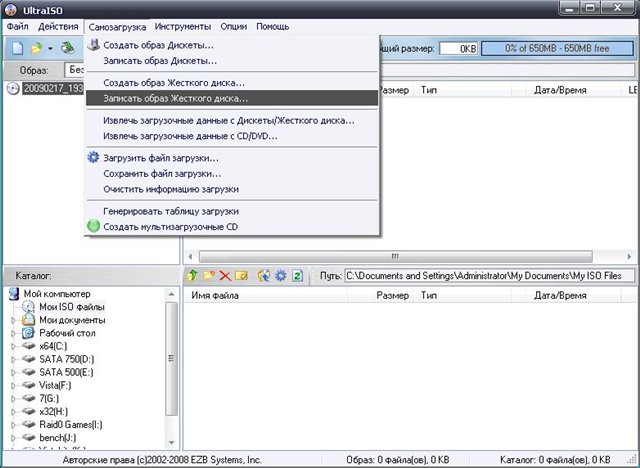Click the drive icon of SATA 750(D:)
The width and height of the screenshot is (640, 468).
pyautogui.click(x=29, y=359)
